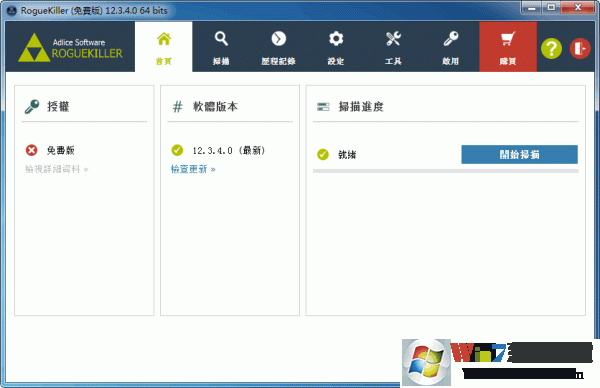Click the green check beside 就緒
The image size is (600, 388).
click(323, 154)
